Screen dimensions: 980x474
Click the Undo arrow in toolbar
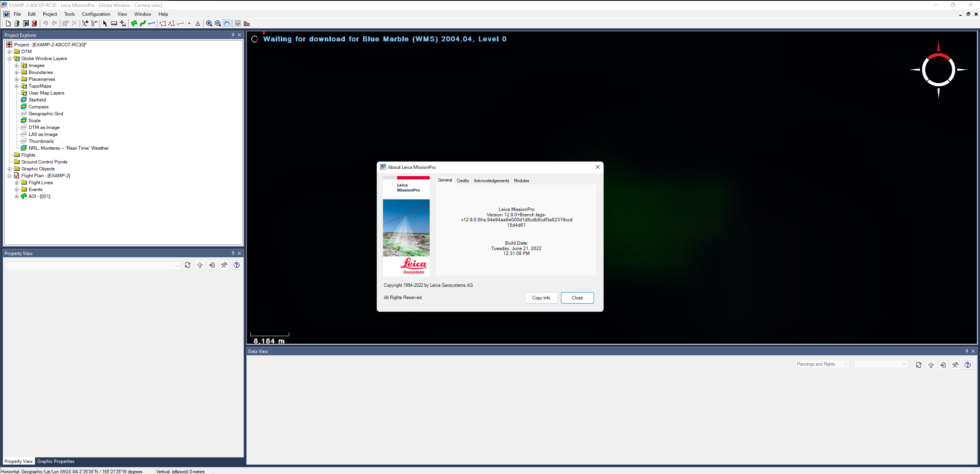click(x=46, y=24)
